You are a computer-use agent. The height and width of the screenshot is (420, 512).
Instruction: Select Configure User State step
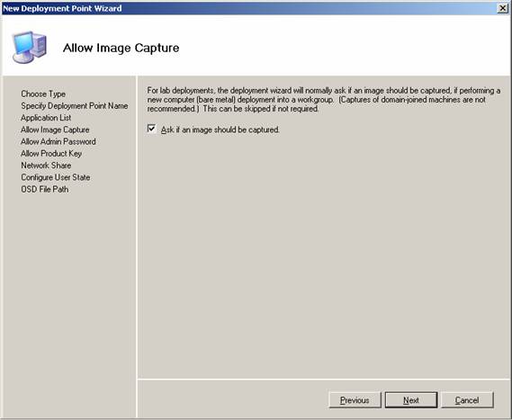click(x=56, y=177)
